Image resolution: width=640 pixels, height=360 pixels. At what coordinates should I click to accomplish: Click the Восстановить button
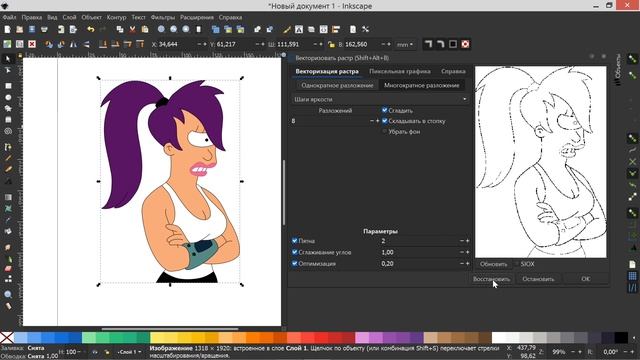pyautogui.click(x=491, y=279)
